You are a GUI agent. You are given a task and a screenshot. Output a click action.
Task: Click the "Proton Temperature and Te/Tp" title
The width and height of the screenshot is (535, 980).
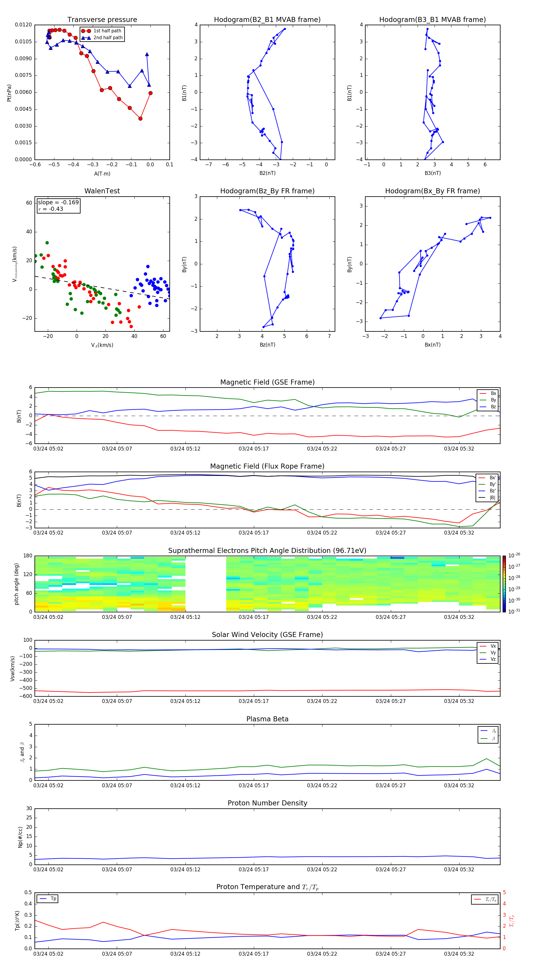coord(267,887)
